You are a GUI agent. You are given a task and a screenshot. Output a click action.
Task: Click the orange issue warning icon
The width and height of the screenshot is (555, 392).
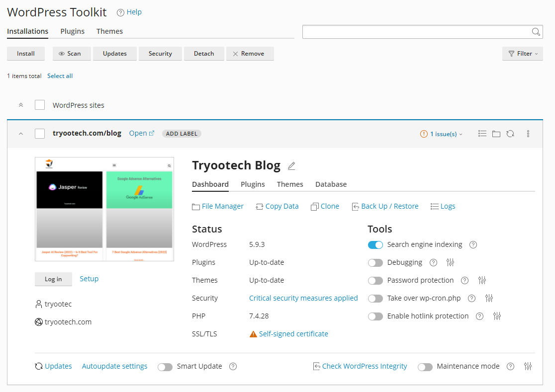pos(424,134)
